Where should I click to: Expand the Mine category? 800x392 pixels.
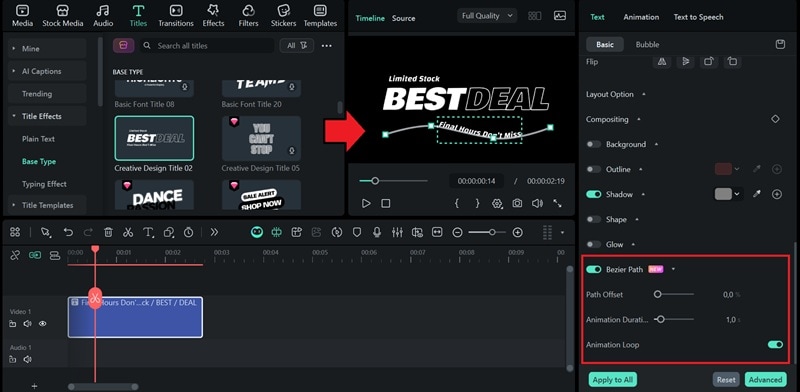(47, 48)
